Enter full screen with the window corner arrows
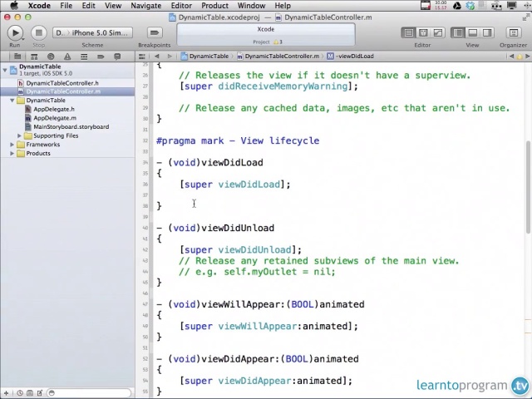This screenshot has width=532, height=399. (x=526, y=17)
